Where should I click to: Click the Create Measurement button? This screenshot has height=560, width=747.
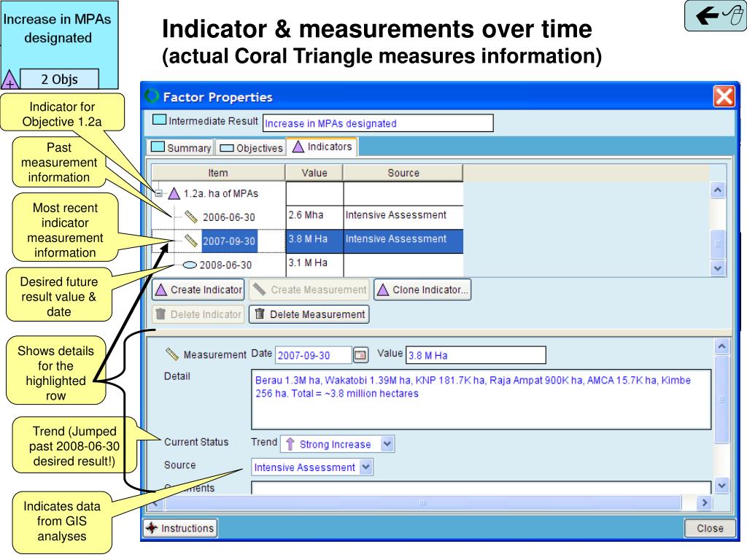309,289
